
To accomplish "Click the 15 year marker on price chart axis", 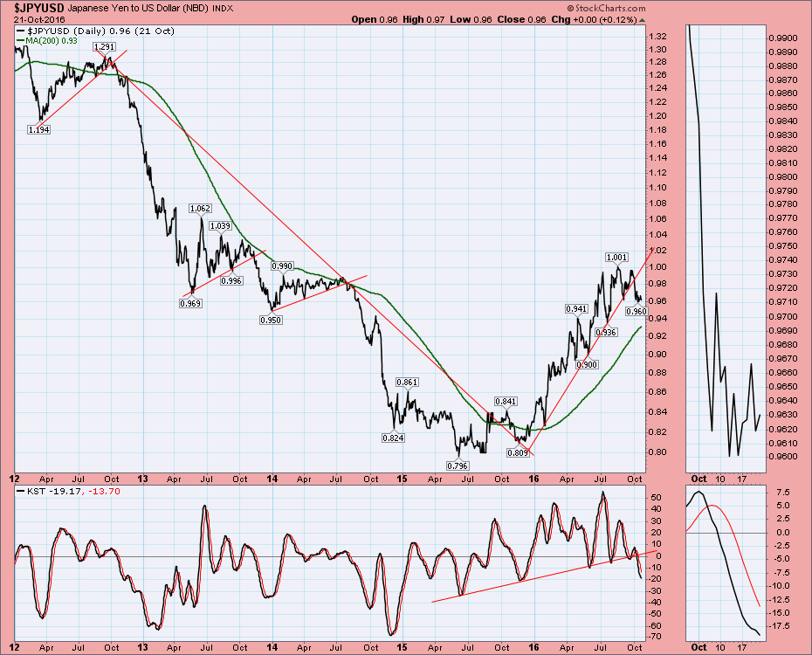I will (x=402, y=479).
